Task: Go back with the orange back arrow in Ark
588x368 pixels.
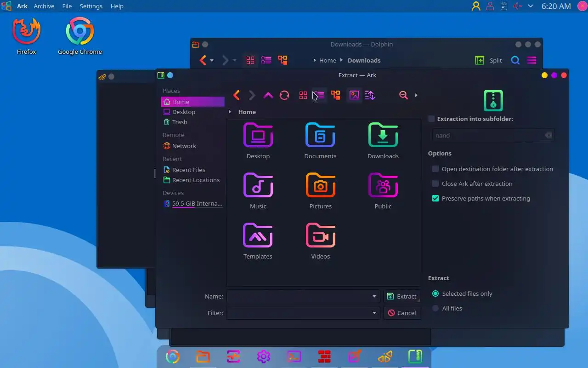Action: coord(236,95)
